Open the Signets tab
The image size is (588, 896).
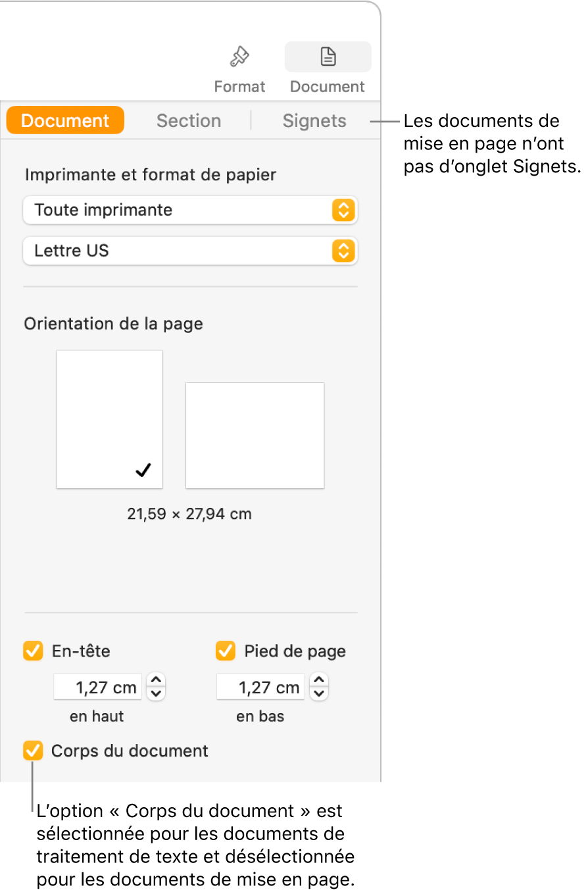(x=314, y=121)
